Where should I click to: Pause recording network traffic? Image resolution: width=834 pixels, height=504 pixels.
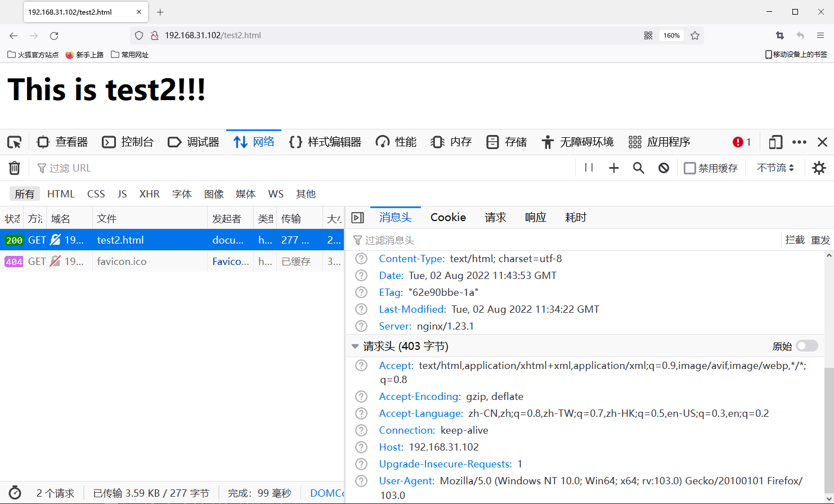pyautogui.click(x=589, y=168)
